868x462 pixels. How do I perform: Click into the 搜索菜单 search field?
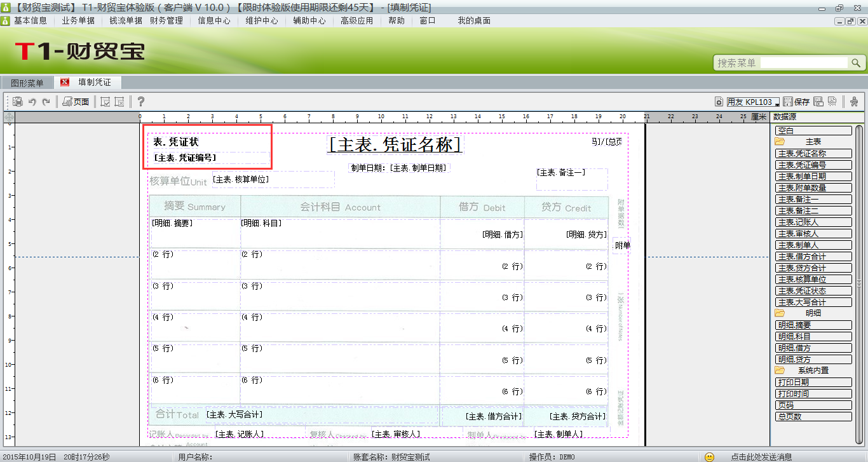(x=804, y=63)
